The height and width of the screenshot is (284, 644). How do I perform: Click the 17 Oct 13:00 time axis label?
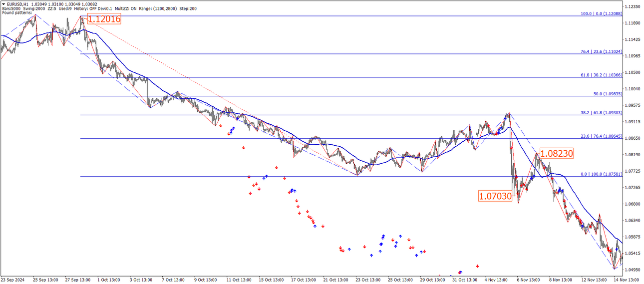(304, 280)
